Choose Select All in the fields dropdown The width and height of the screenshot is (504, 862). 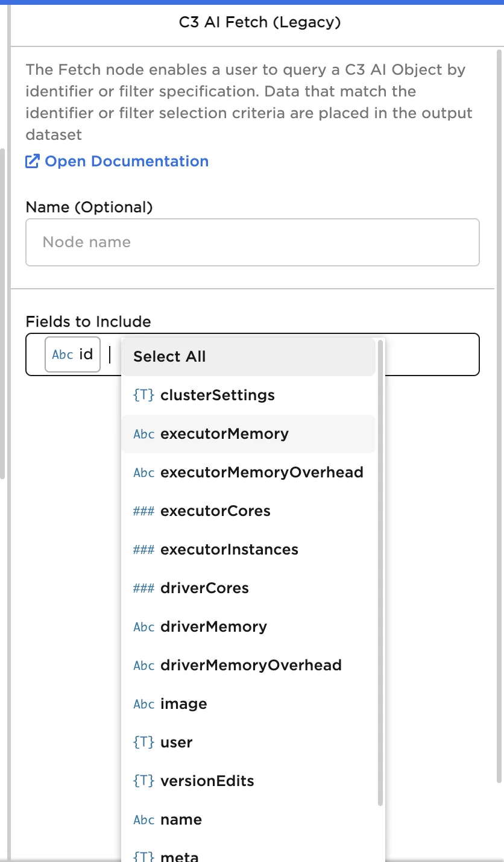[169, 357]
